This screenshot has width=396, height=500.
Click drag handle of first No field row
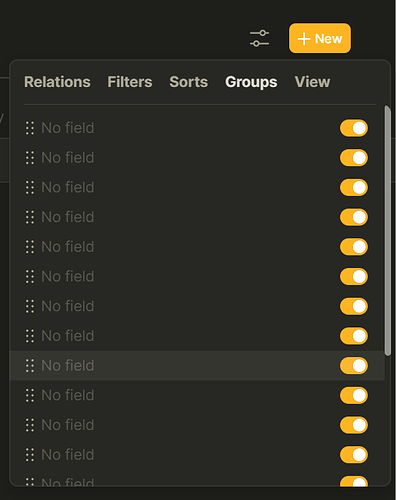(30, 128)
